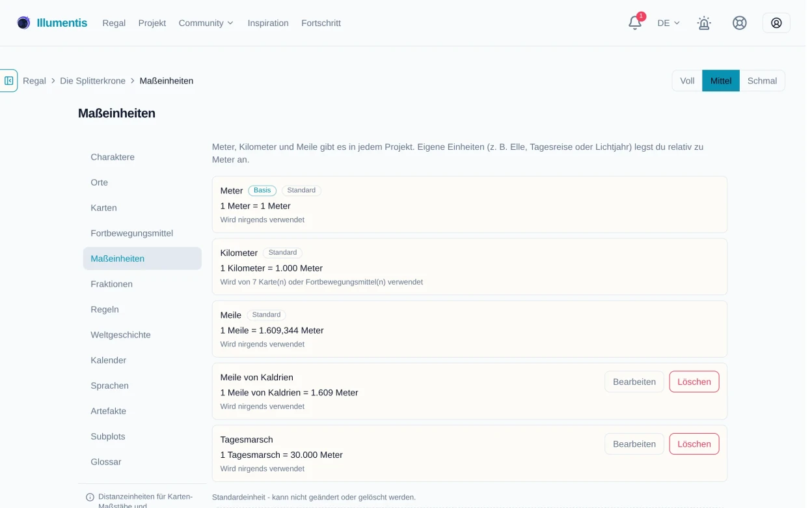Go to Artefakte section
The width and height of the screenshot is (812, 508).
click(x=142, y=411)
